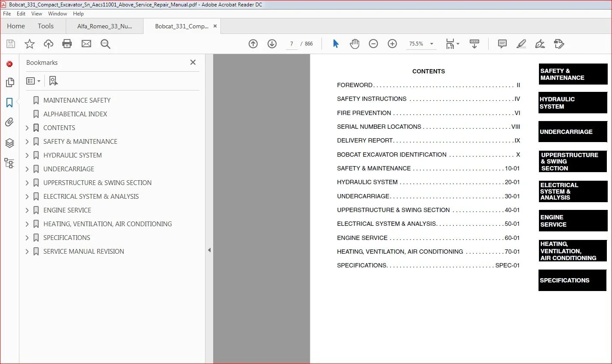Open Layers panel icon
Viewport: 612px width, 364px height.
point(9,143)
